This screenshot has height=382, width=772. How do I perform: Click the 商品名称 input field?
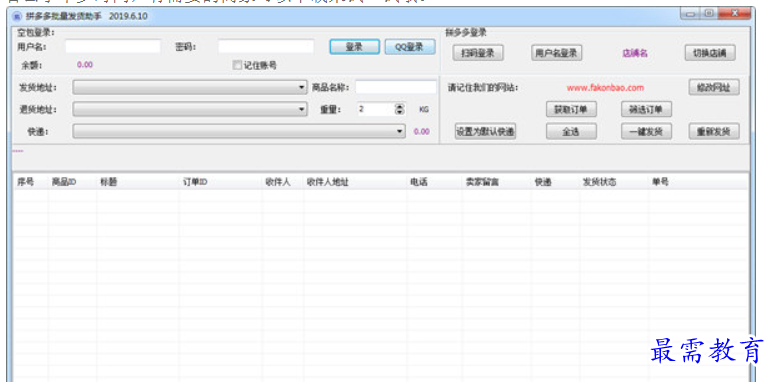tap(396, 88)
